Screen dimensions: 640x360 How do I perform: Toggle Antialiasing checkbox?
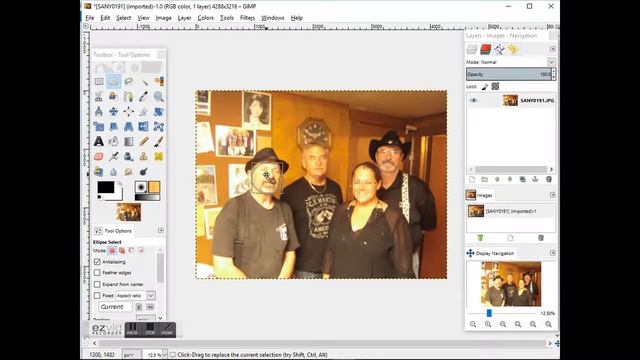pyautogui.click(x=97, y=262)
